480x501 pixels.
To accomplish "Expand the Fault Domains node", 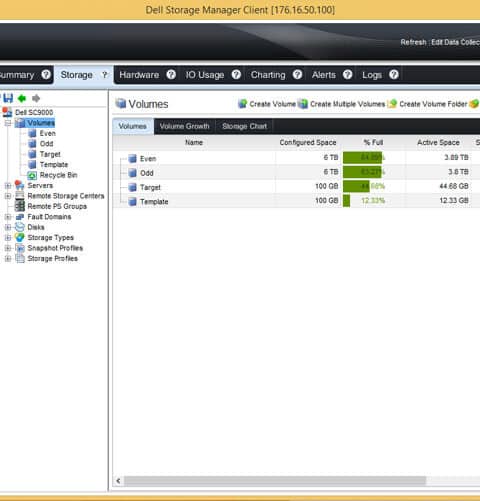I will tap(8, 217).
